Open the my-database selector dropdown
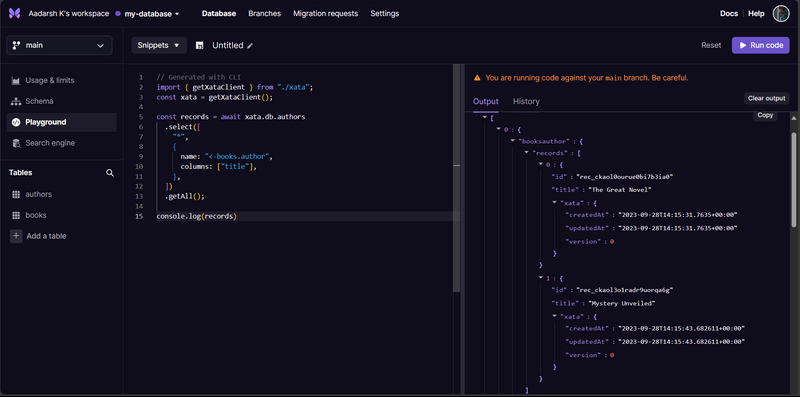Viewport: 800px width, 397px height. pos(147,14)
